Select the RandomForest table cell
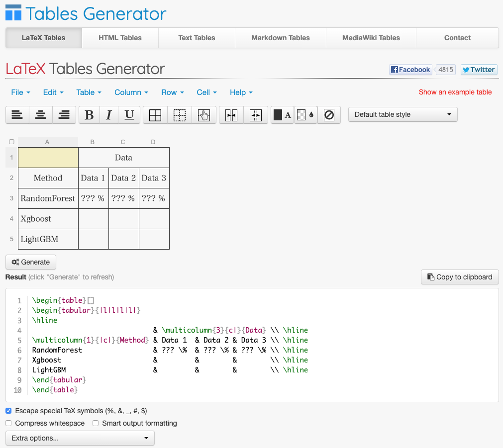 pos(48,198)
